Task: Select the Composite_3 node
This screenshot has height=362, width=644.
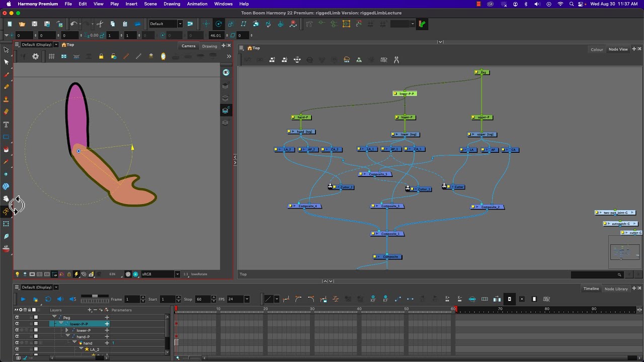Action: coord(388,206)
